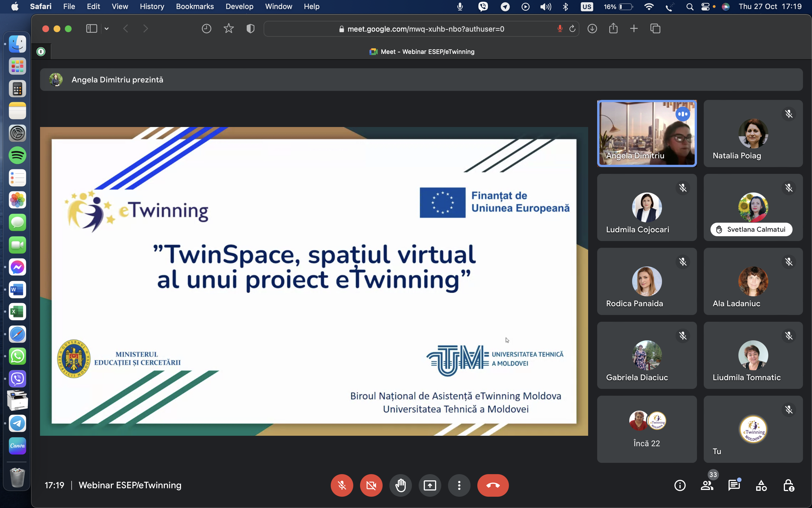Go forward in Safari history
The image size is (812, 508).
tap(145, 29)
